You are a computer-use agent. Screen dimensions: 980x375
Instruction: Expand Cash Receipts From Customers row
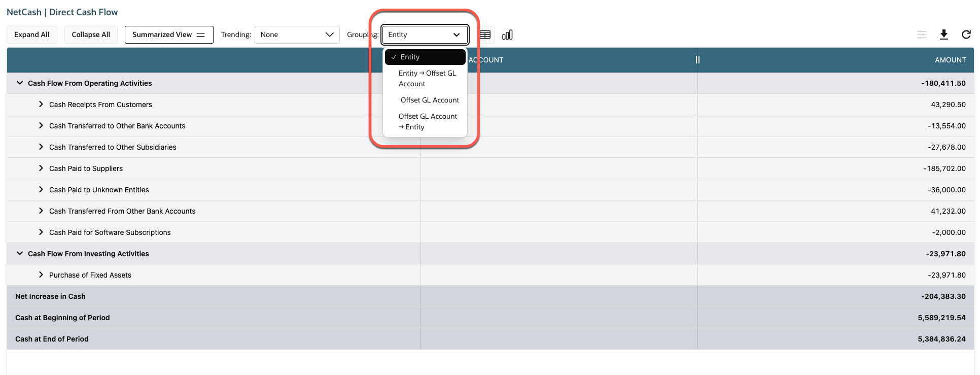click(41, 104)
